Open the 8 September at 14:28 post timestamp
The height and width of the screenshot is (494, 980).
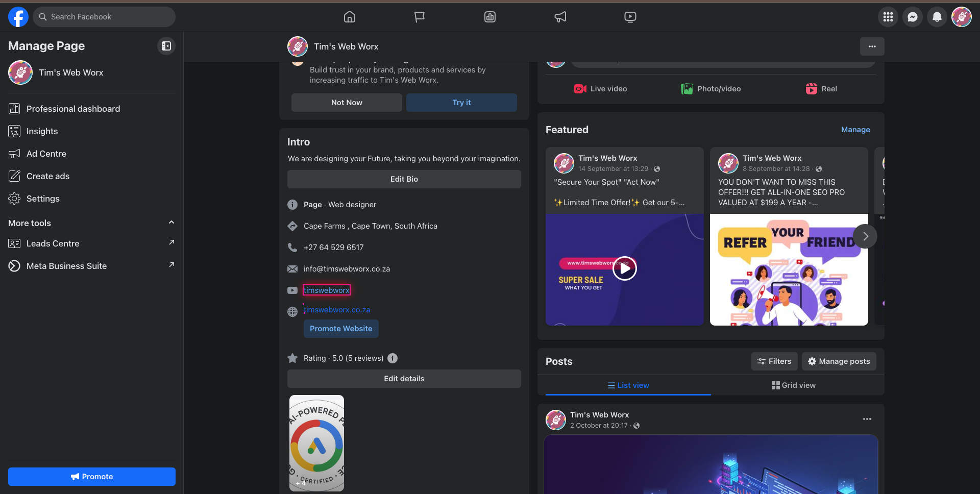click(x=776, y=169)
